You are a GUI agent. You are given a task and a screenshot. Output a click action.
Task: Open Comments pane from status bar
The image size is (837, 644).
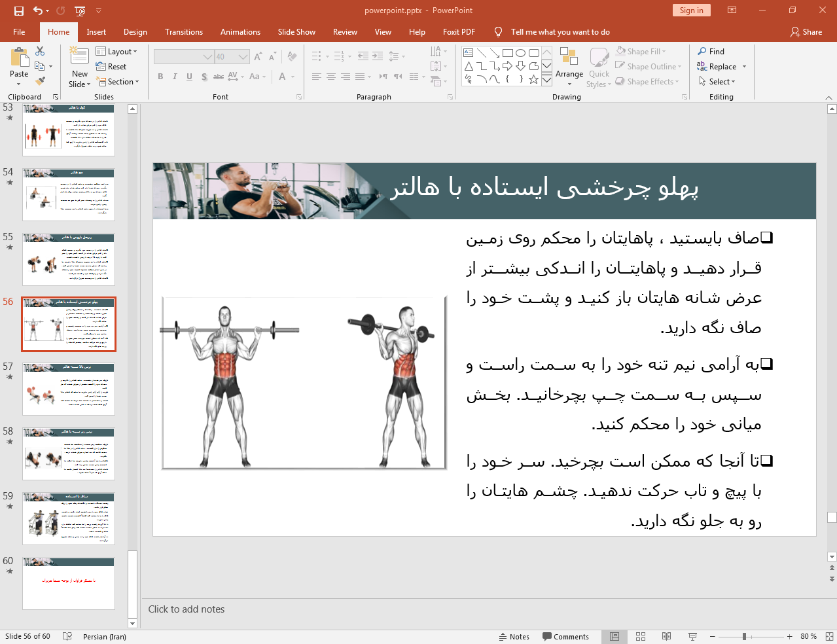(566, 637)
